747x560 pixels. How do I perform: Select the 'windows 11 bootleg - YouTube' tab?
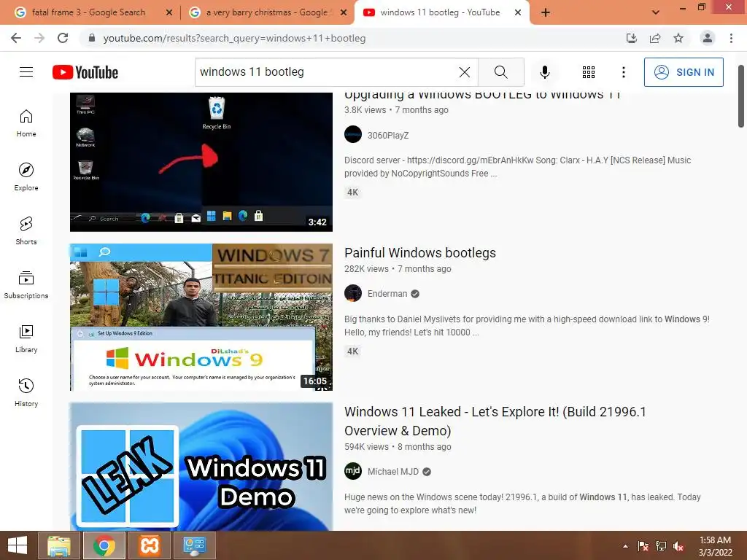(x=440, y=12)
